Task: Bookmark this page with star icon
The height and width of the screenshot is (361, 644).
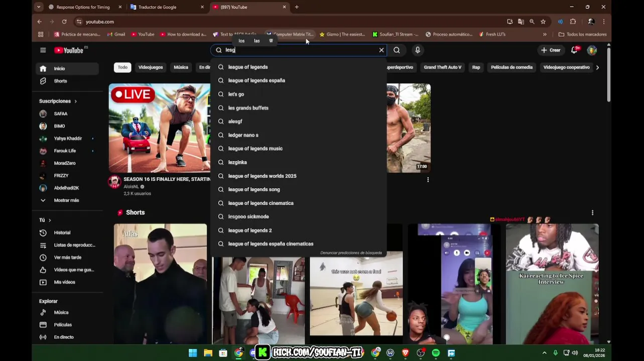Action: tap(543, 22)
